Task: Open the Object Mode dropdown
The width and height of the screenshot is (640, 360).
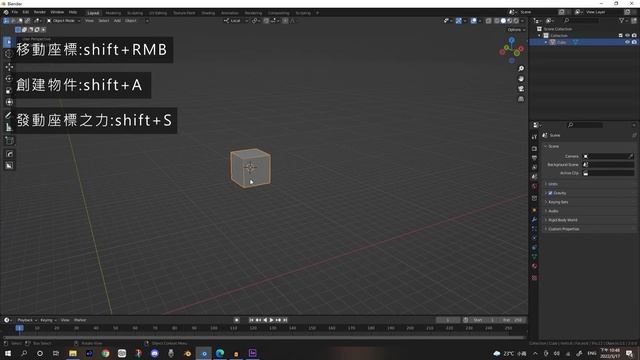Action: click(x=64, y=20)
